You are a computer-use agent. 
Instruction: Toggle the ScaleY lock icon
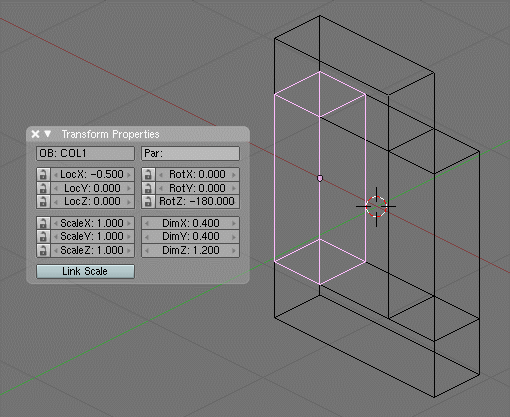tap(43, 236)
